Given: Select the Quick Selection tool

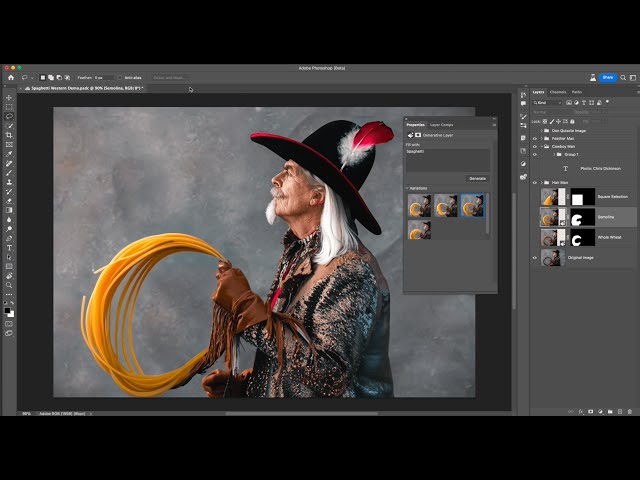Looking at the screenshot, I should click(9, 126).
